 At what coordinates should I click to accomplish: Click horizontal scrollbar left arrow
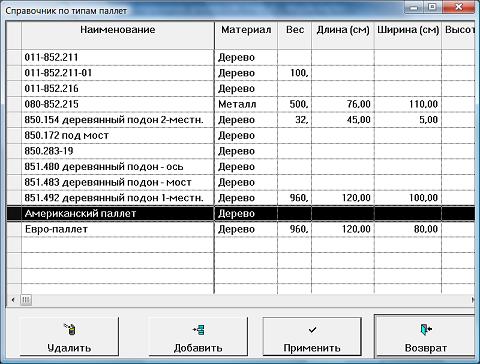click(13, 300)
